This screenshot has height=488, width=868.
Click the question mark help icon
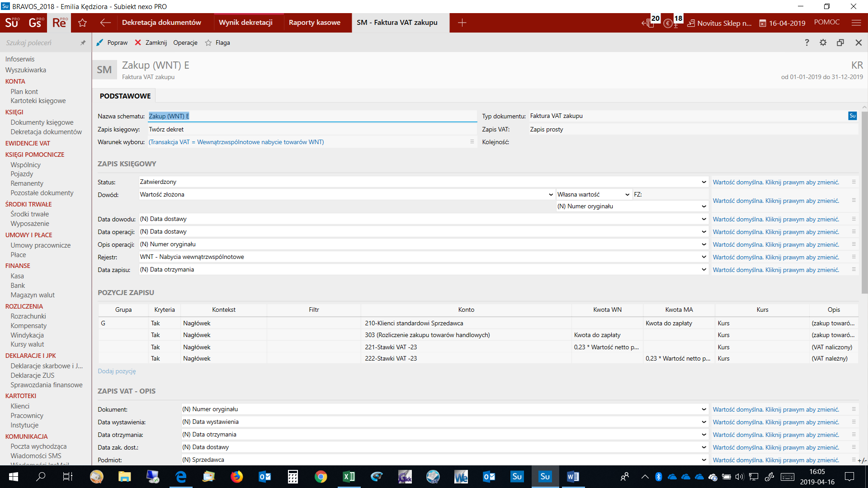coord(807,42)
